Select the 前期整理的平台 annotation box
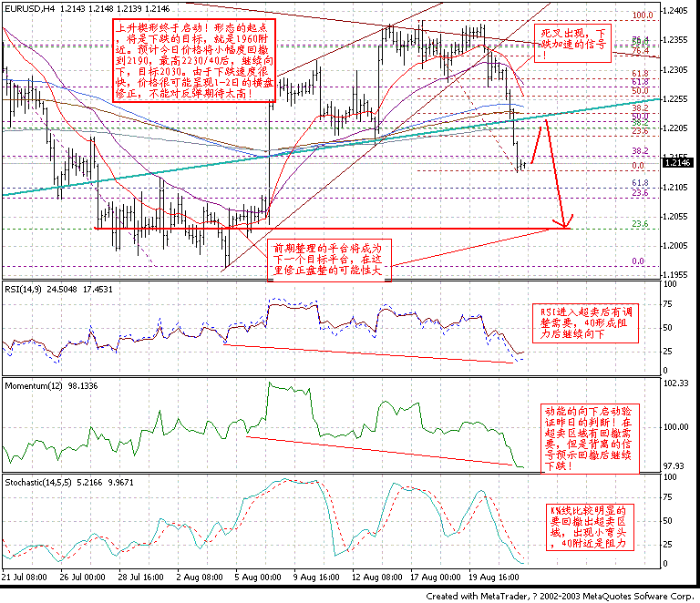700x603 pixels. pyautogui.click(x=329, y=261)
